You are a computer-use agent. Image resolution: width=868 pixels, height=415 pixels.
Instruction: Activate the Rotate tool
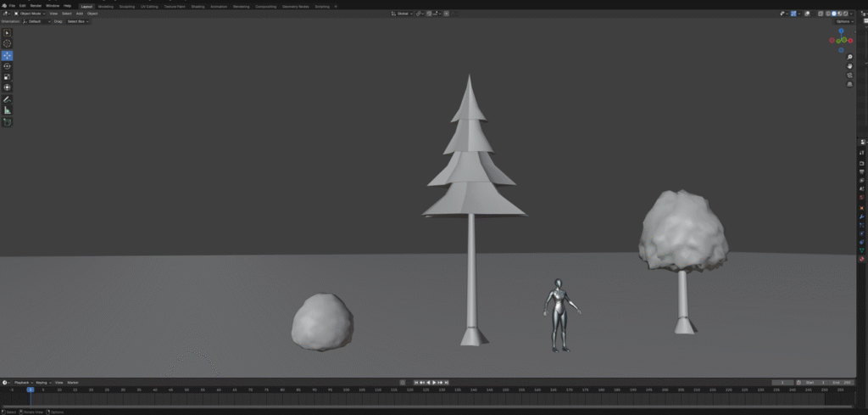8,66
